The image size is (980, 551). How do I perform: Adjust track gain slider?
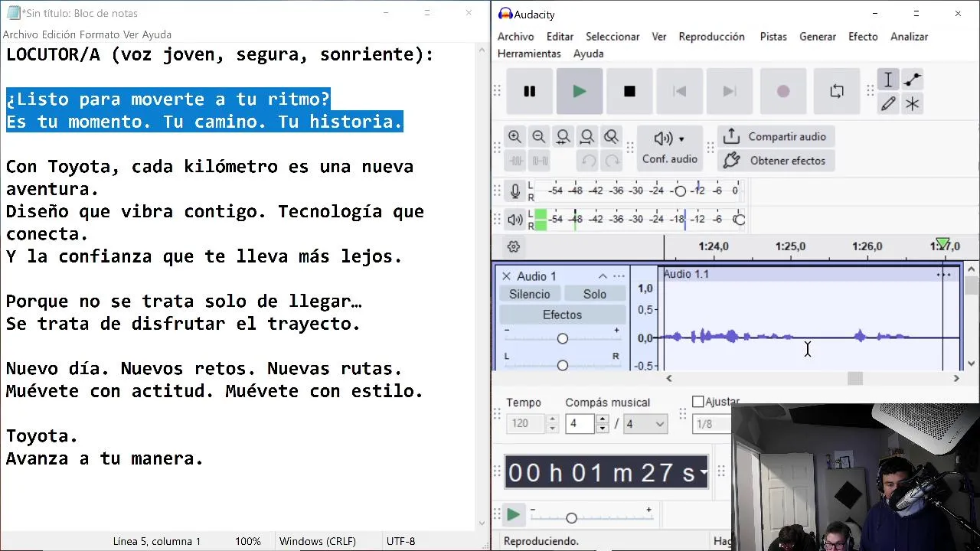pyautogui.click(x=563, y=338)
